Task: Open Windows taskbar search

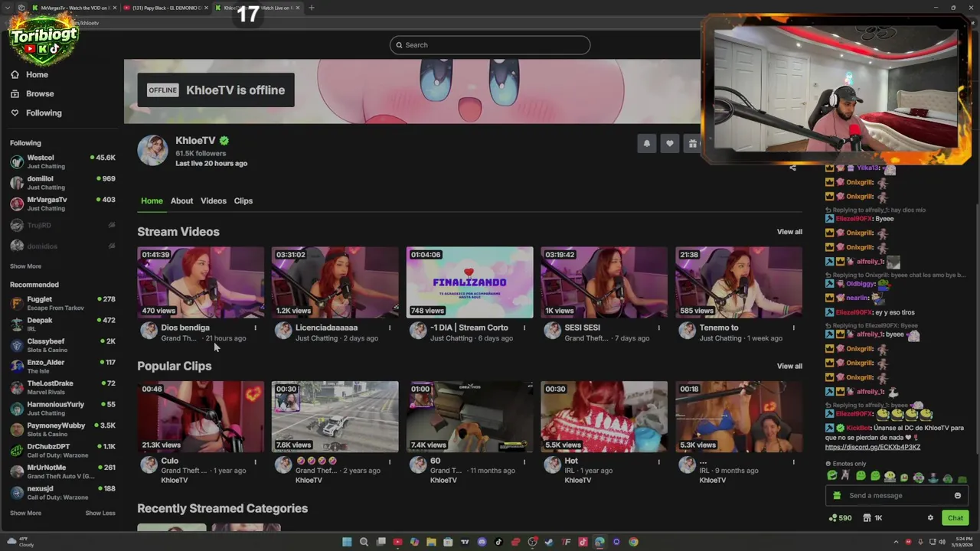Action: (364, 542)
